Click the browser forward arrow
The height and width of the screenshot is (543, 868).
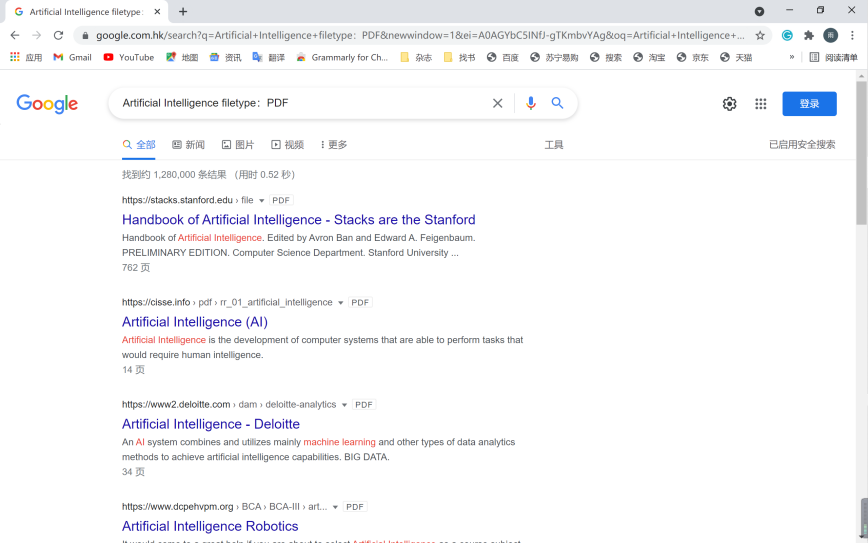37,35
